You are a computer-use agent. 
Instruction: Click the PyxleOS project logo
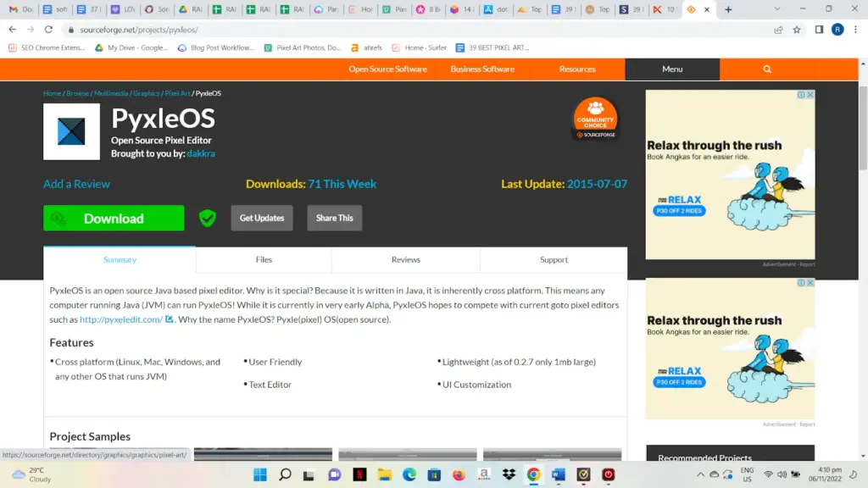tap(71, 131)
